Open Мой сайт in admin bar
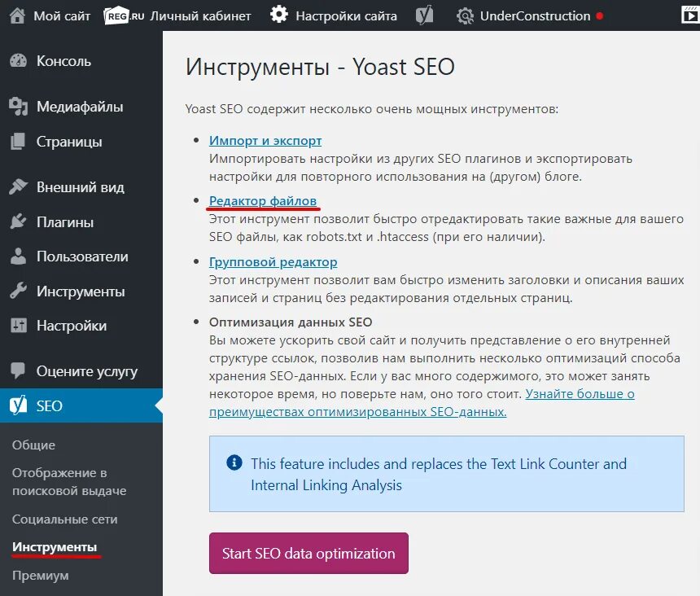This screenshot has width=700, height=596. 62,16
